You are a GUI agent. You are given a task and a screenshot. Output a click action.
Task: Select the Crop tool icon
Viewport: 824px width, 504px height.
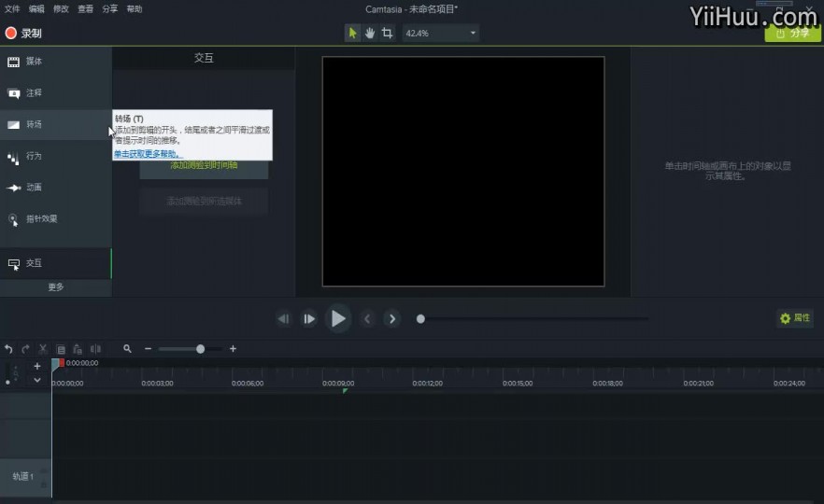[x=388, y=33]
